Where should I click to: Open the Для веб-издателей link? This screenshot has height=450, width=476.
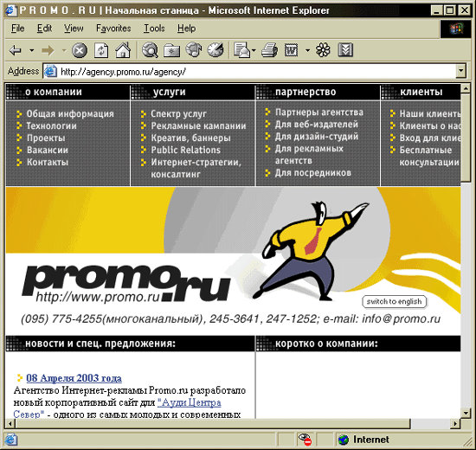point(316,125)
